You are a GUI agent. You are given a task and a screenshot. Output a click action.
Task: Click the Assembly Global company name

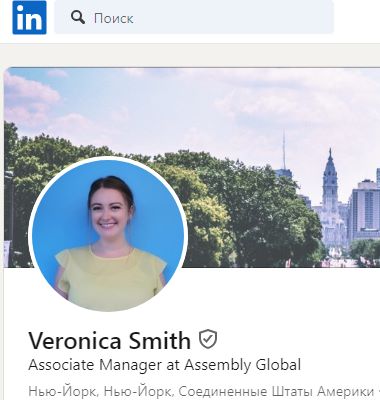click(243, 365)
